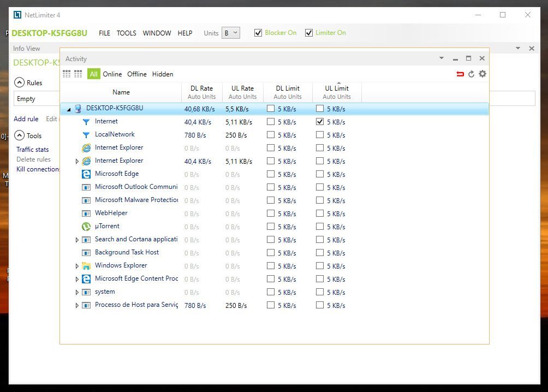Sort by the UL Rate column header
548x392 pixels.
tap(242, 92)
